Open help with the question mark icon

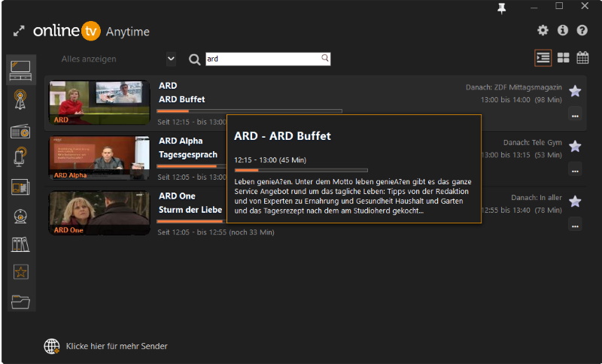point(582,30)
